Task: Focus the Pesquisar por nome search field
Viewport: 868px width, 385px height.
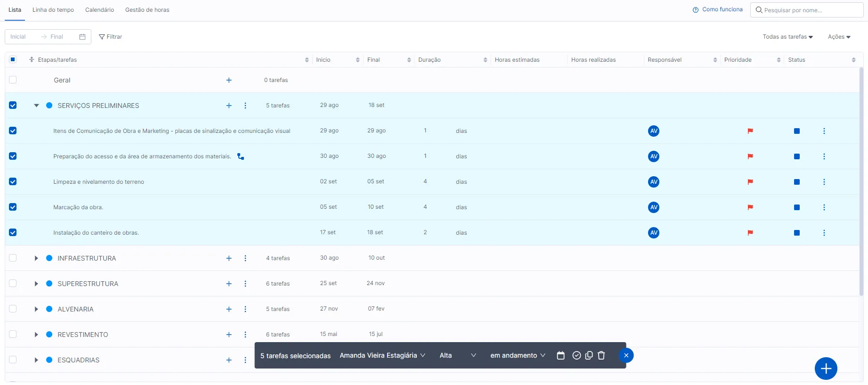Action: 807,10
